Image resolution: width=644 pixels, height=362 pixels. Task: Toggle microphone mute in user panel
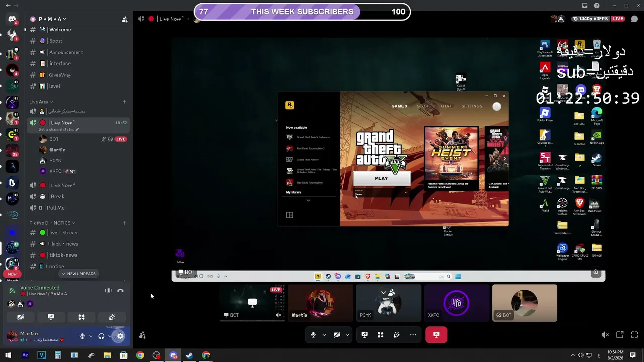click(82, 336)
